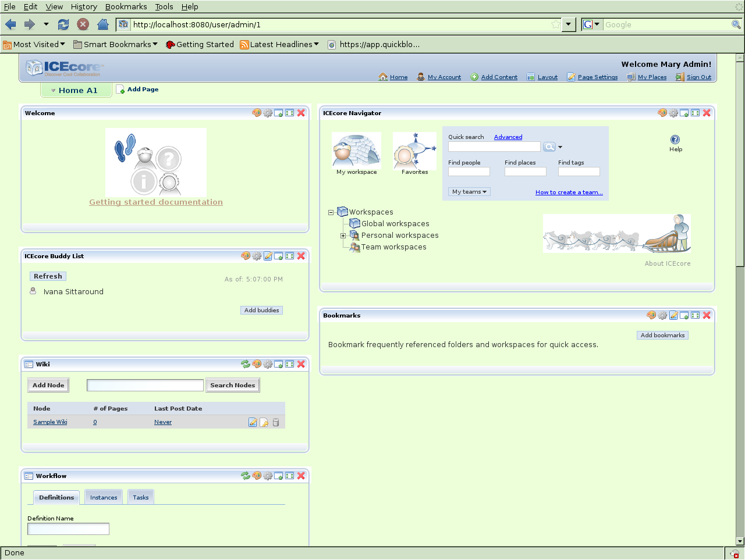Click the Add buddies button
The width and height of the screenshot is (745, 560).
(262, 310)
